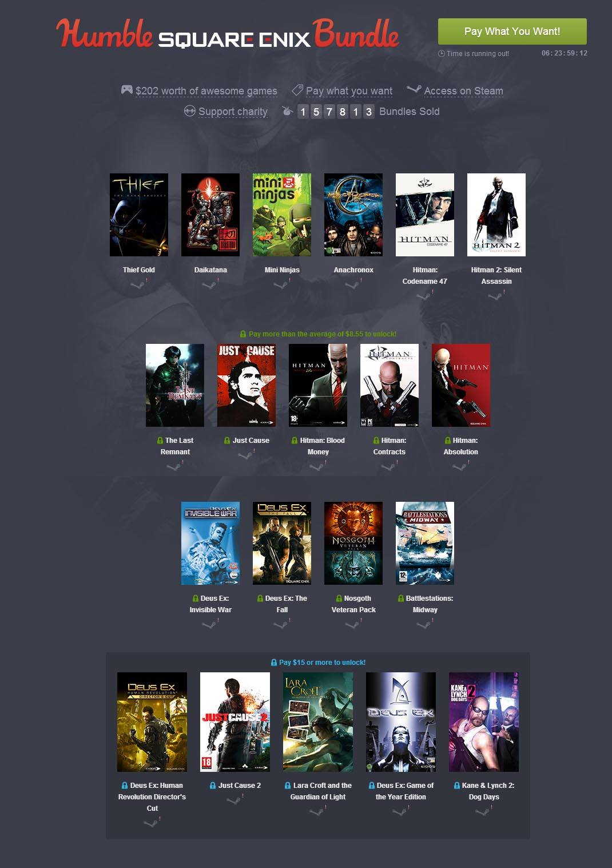Select the Hitman: Codename 47 cover art

[x=425, y=215]
